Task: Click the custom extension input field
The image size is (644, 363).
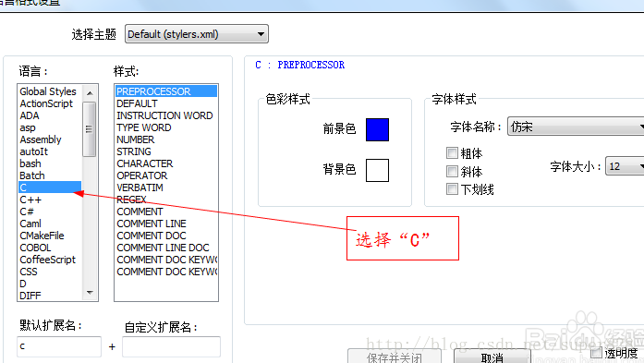Action: (x=171, y=346)
